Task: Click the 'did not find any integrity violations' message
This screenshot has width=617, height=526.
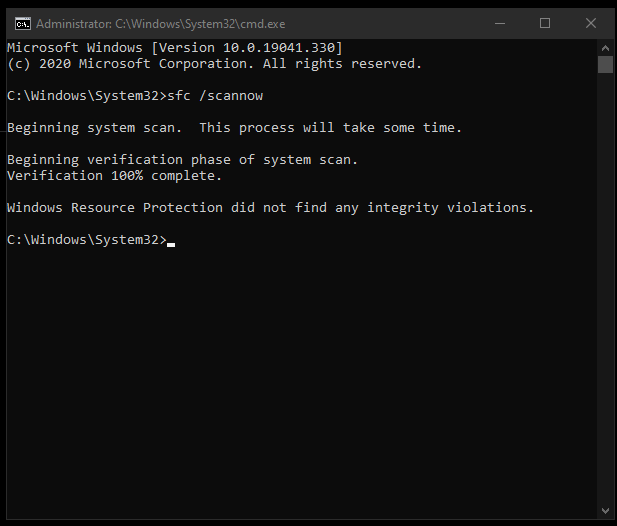Action: click(382, 208)
